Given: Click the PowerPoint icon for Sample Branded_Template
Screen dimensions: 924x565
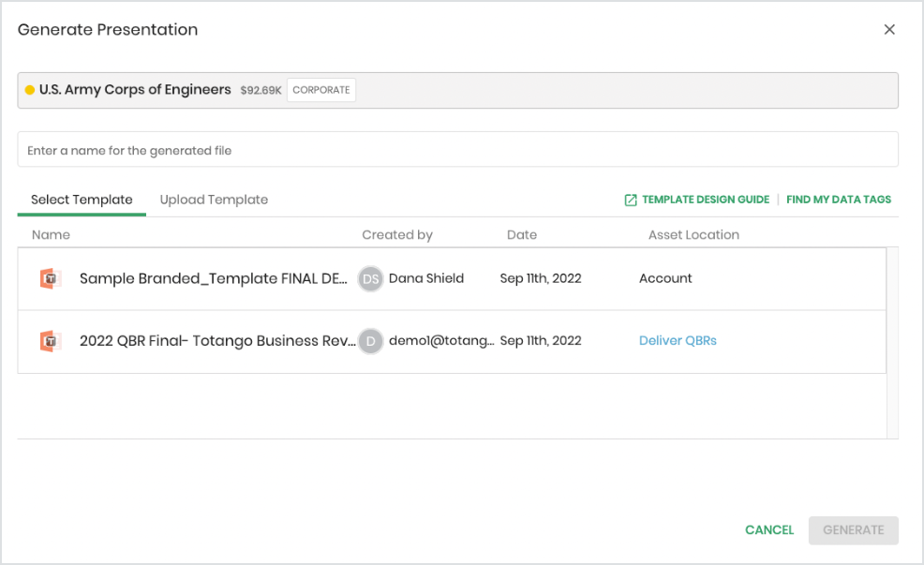Looking at the screenshot, I should (51, 278).
